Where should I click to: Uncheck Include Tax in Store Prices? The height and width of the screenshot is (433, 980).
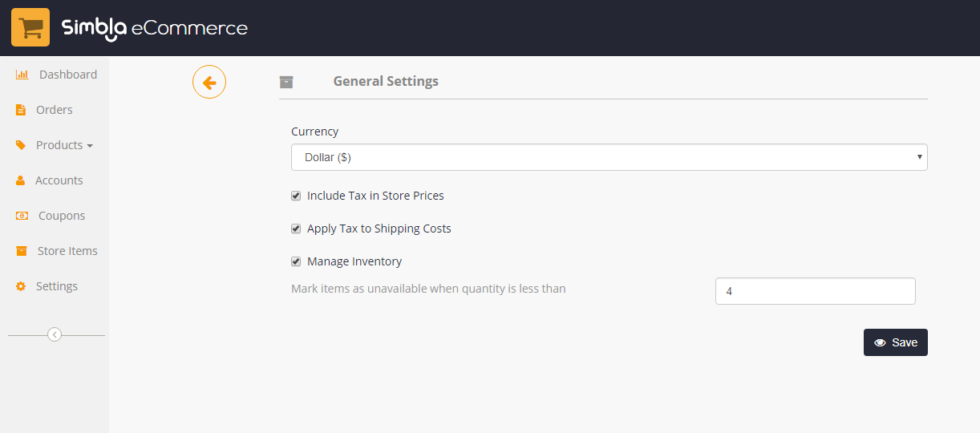[x=296, y=196]
